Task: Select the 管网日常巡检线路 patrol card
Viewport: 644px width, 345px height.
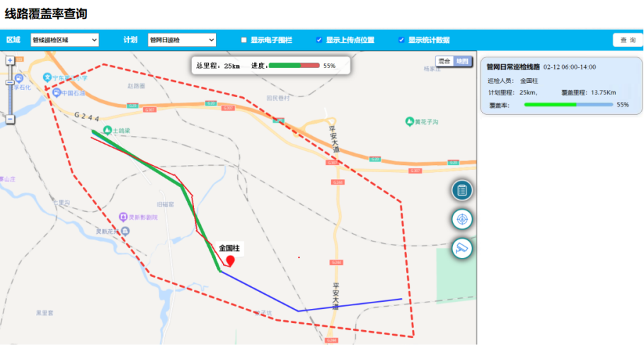Action: pyautogui.click(x=560, y=85)
